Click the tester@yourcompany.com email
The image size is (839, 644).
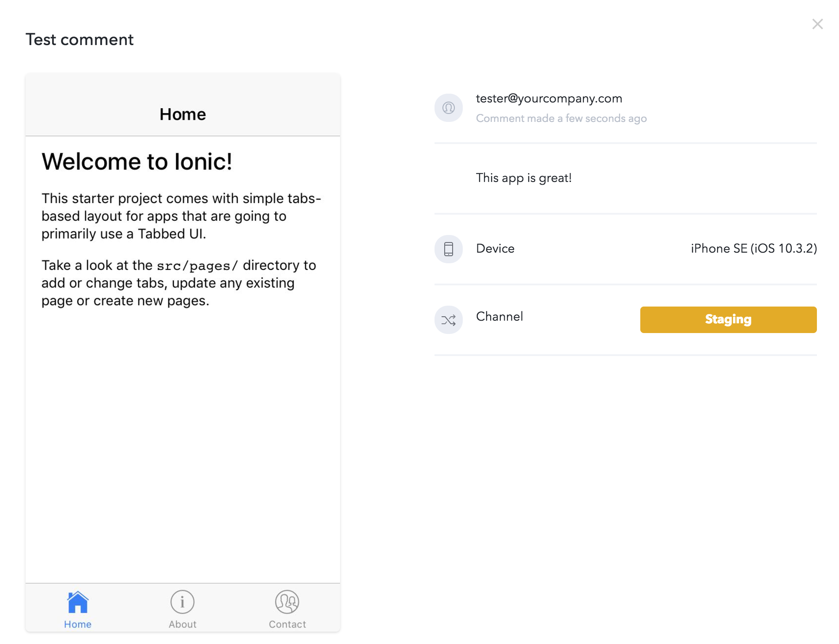[x=549, y=98]
